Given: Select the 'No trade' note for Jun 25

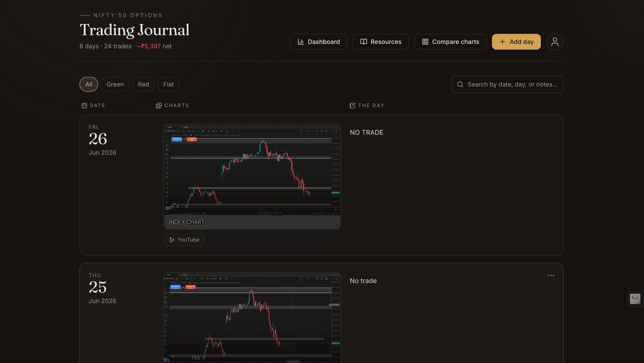Looking at the screenshot, I should coord(363,281).
